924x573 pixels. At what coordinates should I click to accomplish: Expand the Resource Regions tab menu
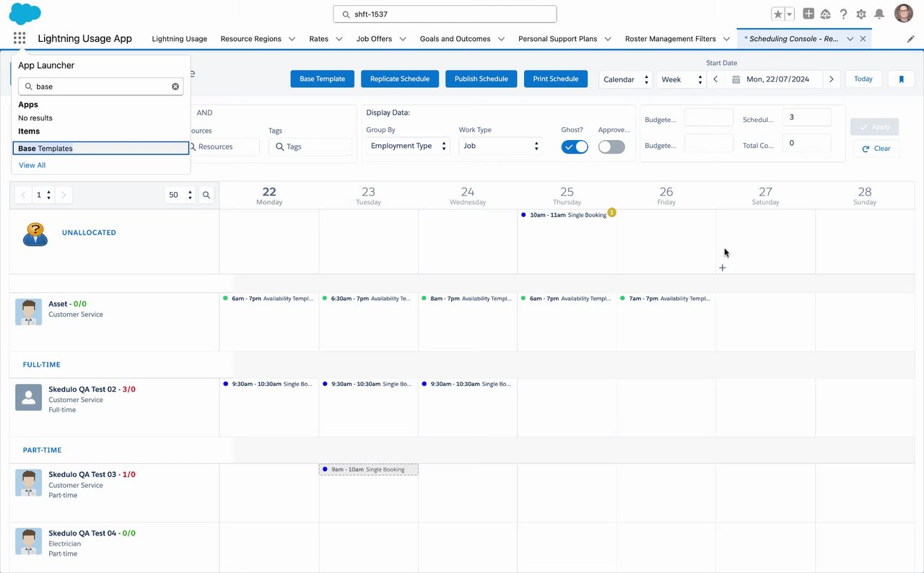coord(292,39)
